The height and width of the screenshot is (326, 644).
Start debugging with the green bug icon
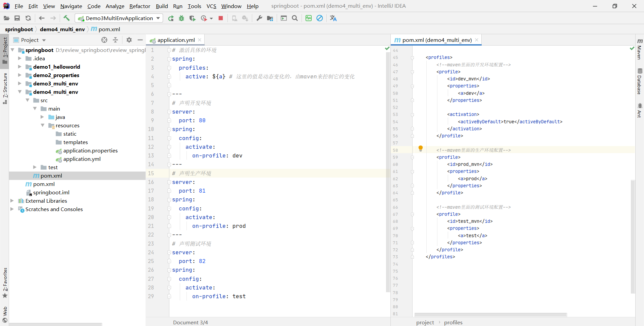(181, 18)
